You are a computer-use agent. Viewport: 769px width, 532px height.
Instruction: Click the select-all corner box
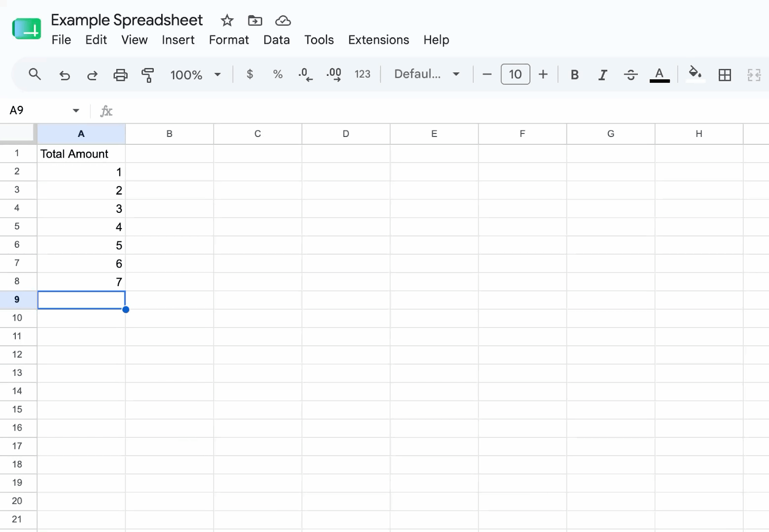coord(18,134)
